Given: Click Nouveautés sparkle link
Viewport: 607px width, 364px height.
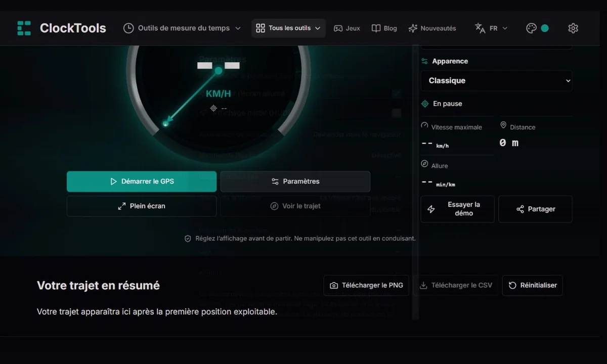Looking at the screenshot, I should (x=432, y=28).
